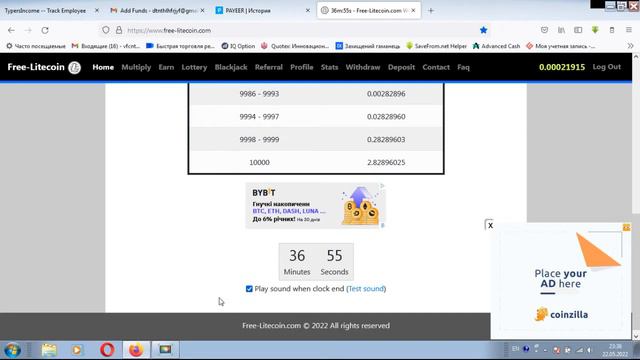This screenshot has height=360, width=640.
Task: Click the 9998 - 9999 range cell
Action: (259, 140)
